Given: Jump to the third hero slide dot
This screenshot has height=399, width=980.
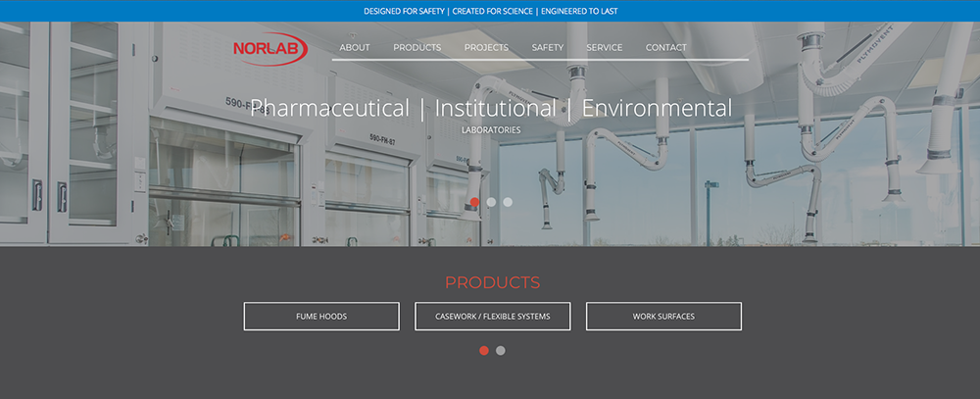Looking at the screenshot, I should (508, 202).
